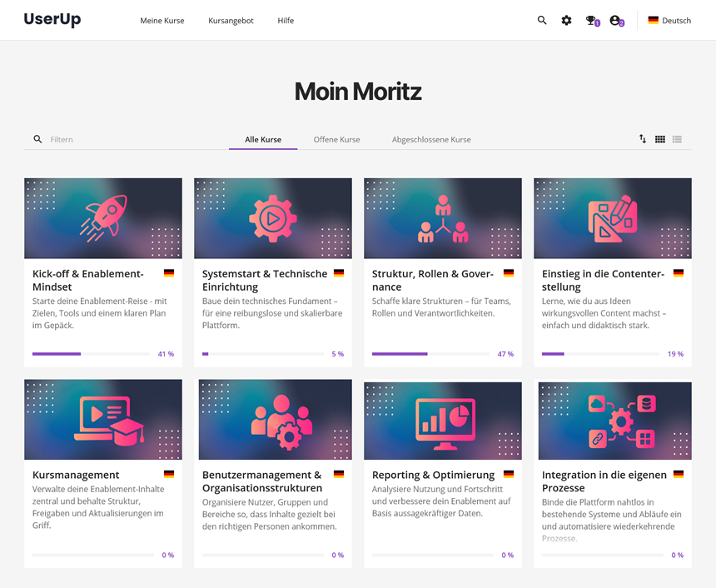Open Meine Kurse in navigation
Viewport: 716px width, 588px height.
coord(162,21)
